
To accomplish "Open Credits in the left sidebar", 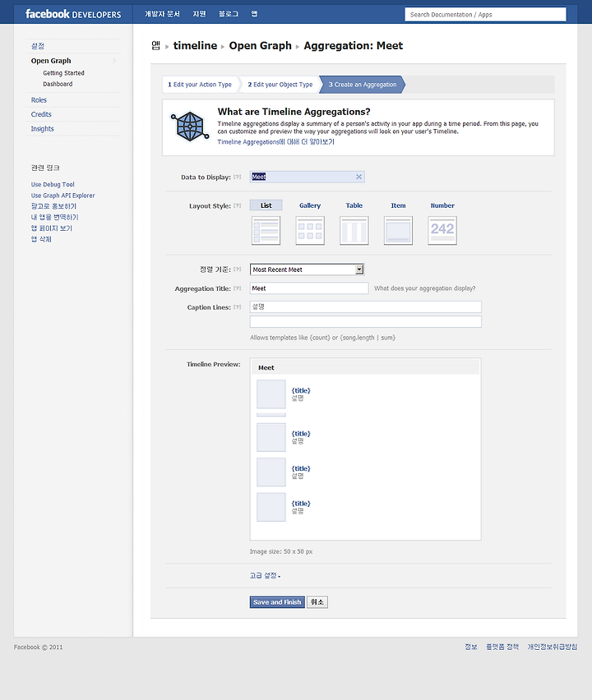I will (x=41, y=114).
